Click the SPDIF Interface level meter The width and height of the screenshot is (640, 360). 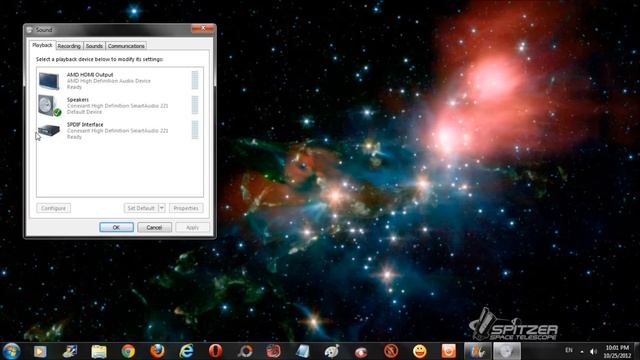[x=195, y=130]
